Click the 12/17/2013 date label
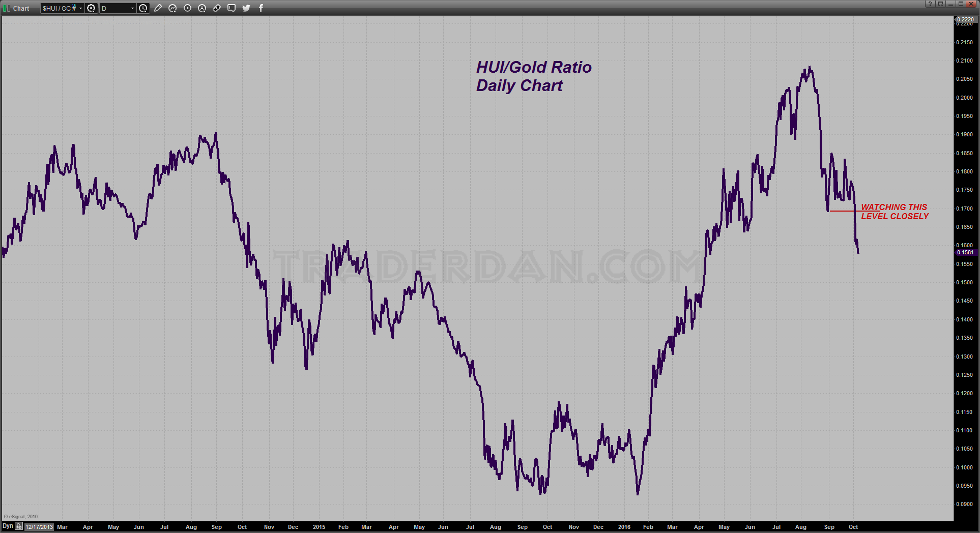 (39, 527)
